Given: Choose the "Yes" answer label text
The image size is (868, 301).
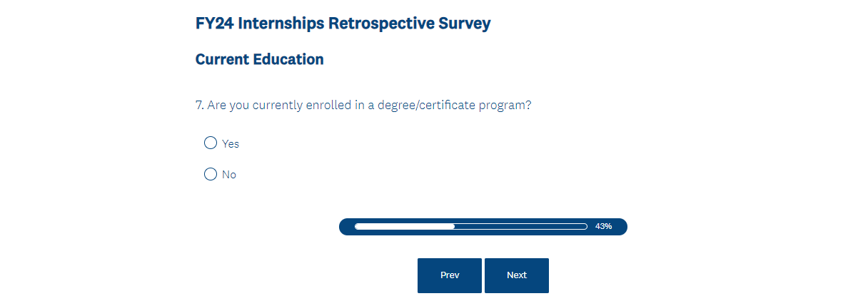Looking at the screenshot, I should click(231, 144).
